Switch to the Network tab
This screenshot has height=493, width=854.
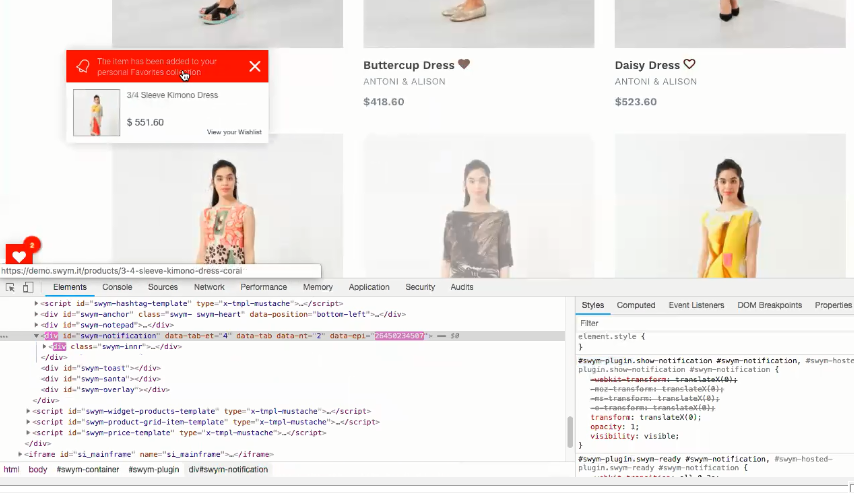click(209, 287)
